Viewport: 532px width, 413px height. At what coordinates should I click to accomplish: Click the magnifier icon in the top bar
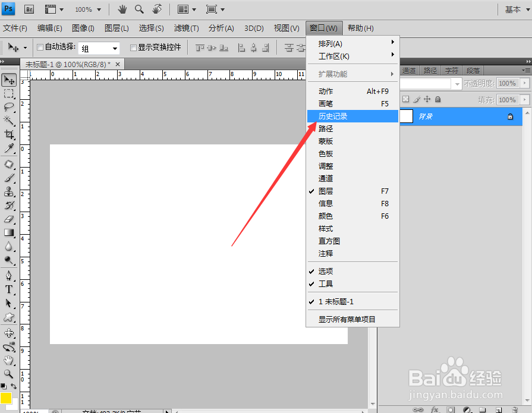pos(139,9)
